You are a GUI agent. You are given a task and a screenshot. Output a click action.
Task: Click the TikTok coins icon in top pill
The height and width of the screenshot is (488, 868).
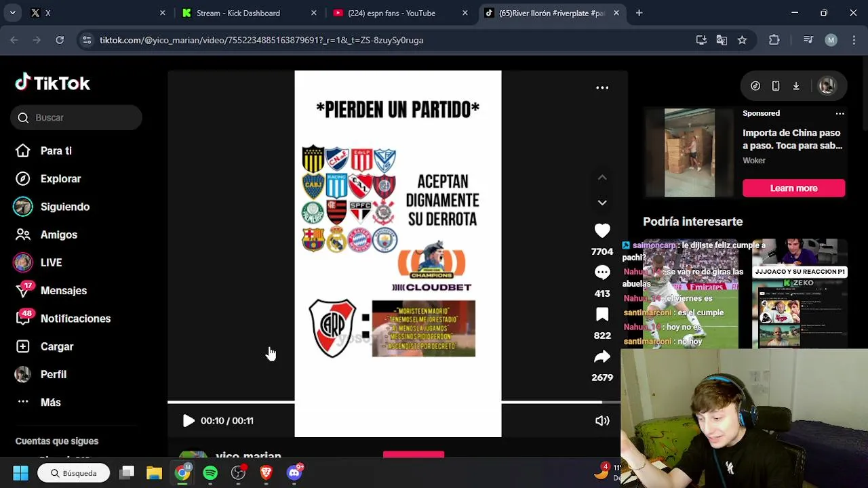tap(755, 86)
